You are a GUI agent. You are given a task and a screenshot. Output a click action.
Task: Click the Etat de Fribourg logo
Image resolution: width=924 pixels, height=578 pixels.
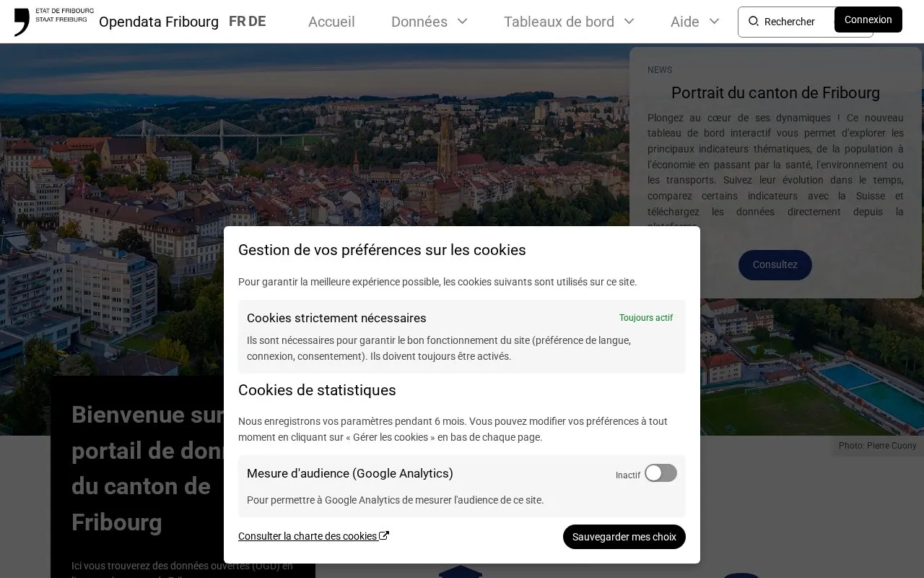pyautogui.click(x=53, y=22)
